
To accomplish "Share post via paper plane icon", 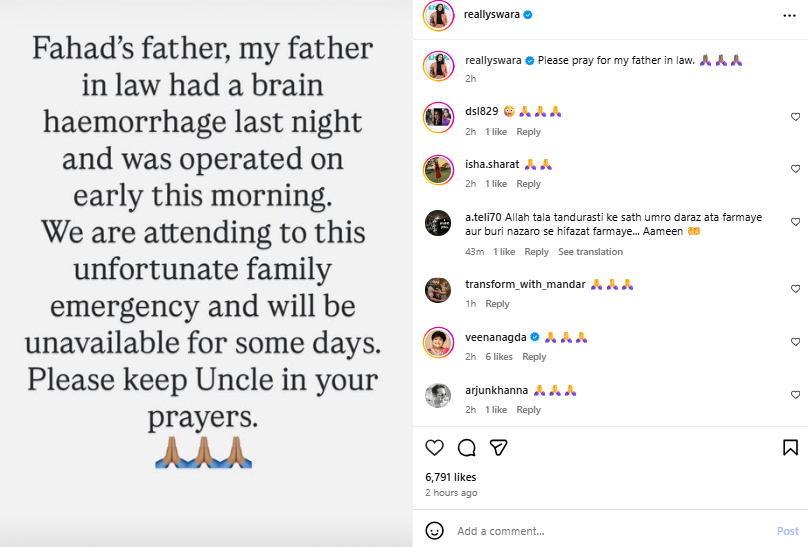I will point(497,447).
